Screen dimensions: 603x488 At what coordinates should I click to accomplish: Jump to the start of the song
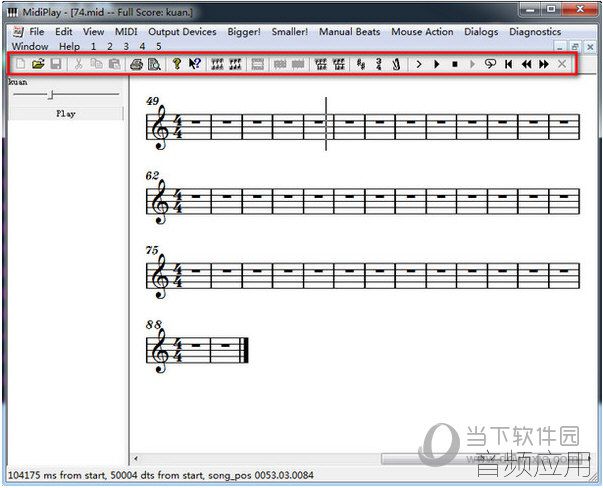[x=508, y=64]
